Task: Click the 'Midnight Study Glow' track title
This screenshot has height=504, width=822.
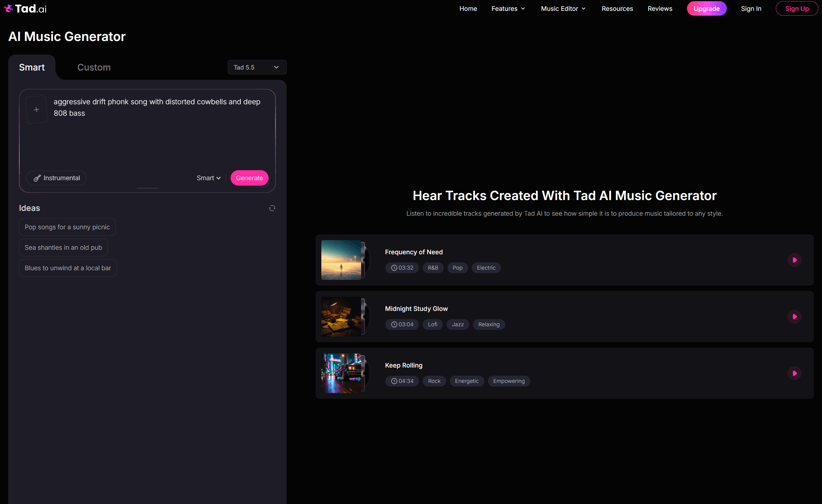Action: pyautogui.click(x=416, y=309)
